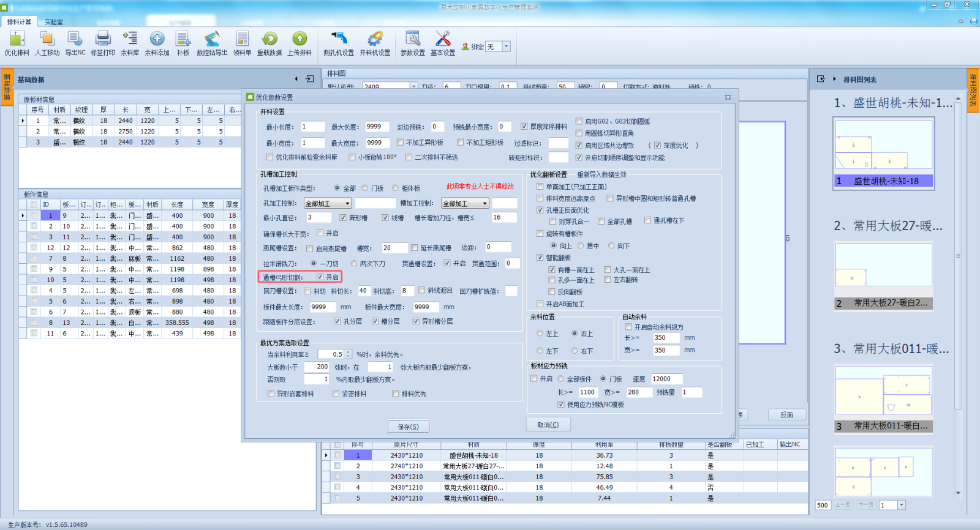This screenshot has height=530, width=980.
Task: Select the 门板 radio for 孔槽加工板件类型
Action: 364,188
